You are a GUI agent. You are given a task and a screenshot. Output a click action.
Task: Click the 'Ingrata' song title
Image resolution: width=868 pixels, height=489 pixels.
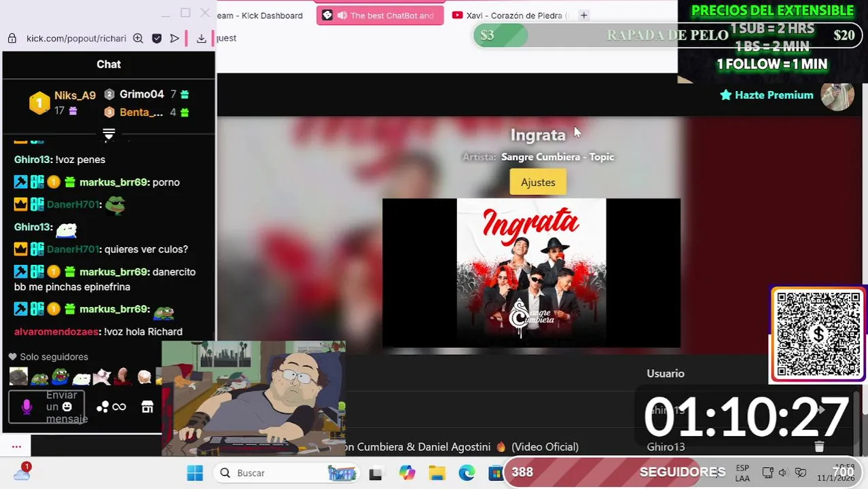(538, 134)
